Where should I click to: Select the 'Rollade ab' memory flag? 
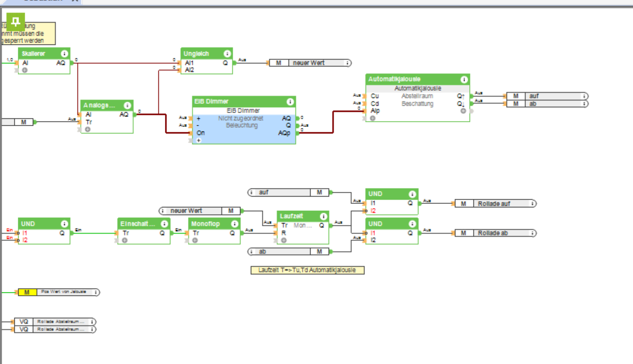click(496, 233)
